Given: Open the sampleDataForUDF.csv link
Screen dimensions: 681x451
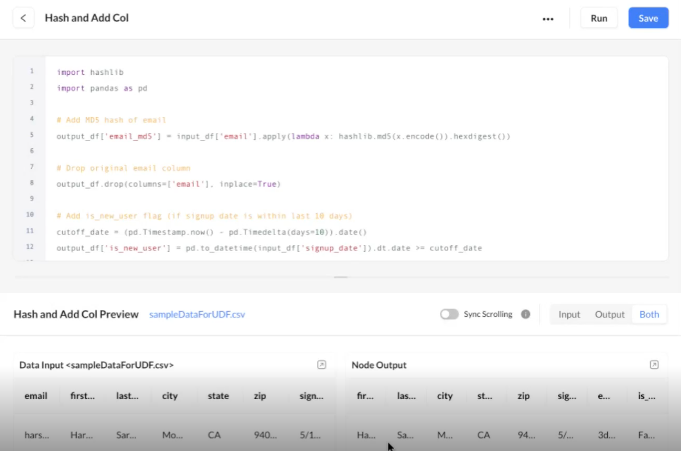Looking at the screenshot, I should click(197, 314).
